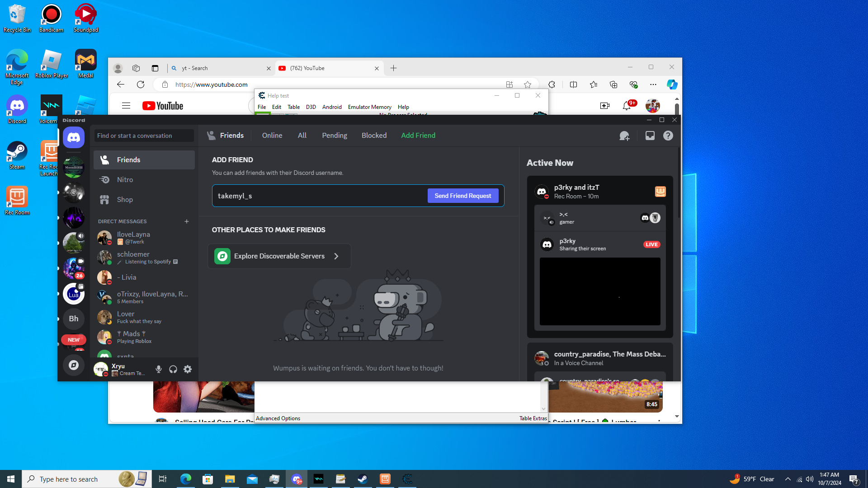Open the Nitro page

pos(125,180)
